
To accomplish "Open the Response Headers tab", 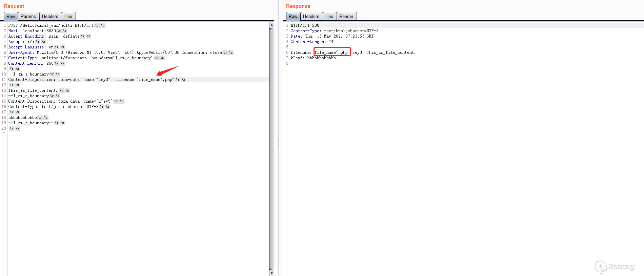I will [x=311, y=16].
